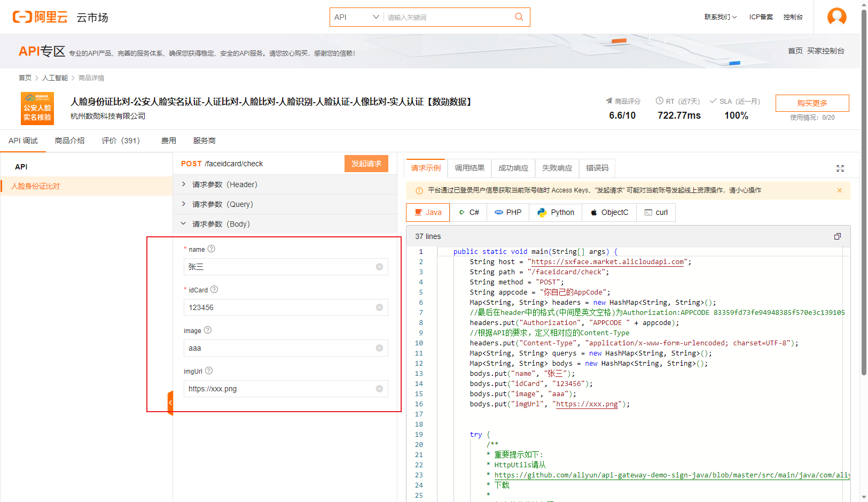Click 首页 in breadcrumb

coord(25,78)
